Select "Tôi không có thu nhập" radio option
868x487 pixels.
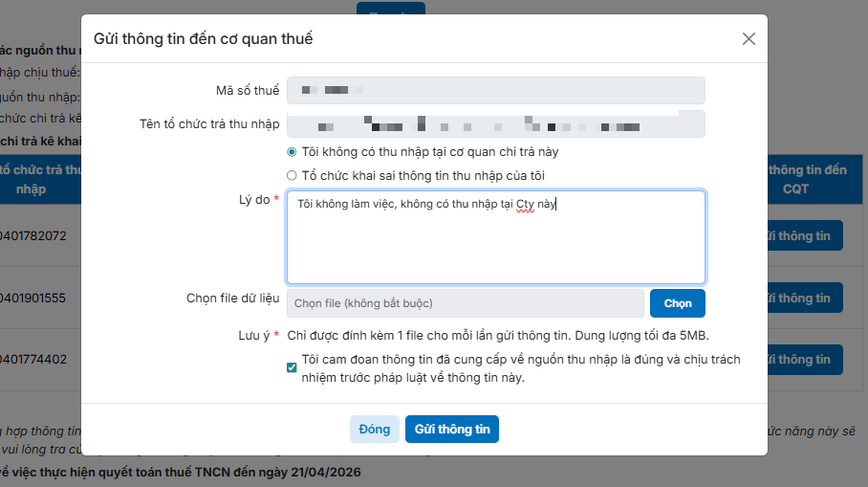[293, 152]
